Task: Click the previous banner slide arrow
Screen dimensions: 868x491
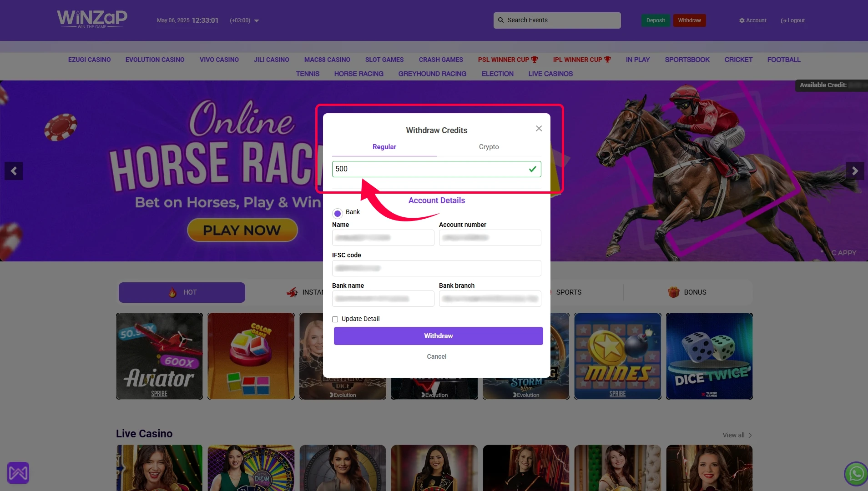Action: click(14, 171)
